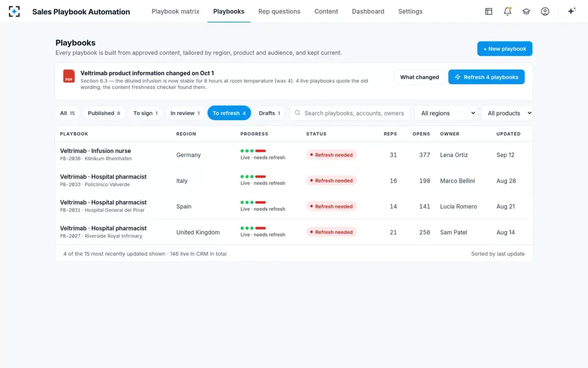Click the What changed button
This screenshot has height=368, width=588.
pos(419,77)
